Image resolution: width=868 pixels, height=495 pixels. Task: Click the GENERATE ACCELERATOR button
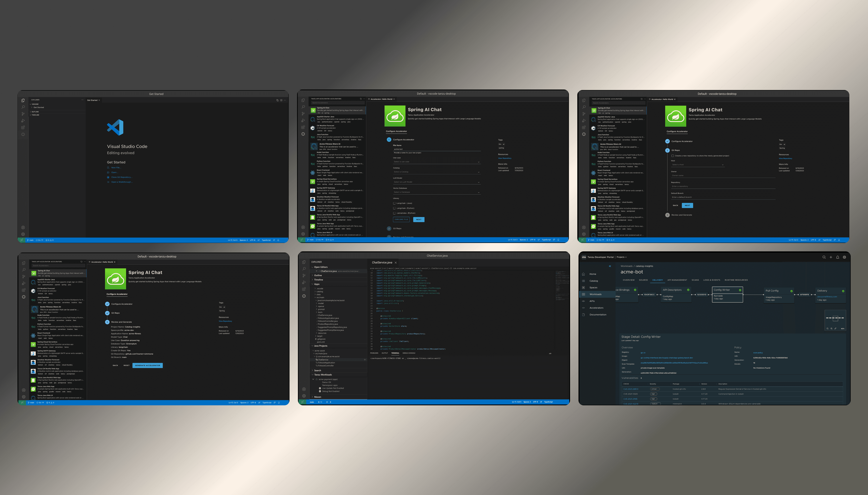point(147,365)
